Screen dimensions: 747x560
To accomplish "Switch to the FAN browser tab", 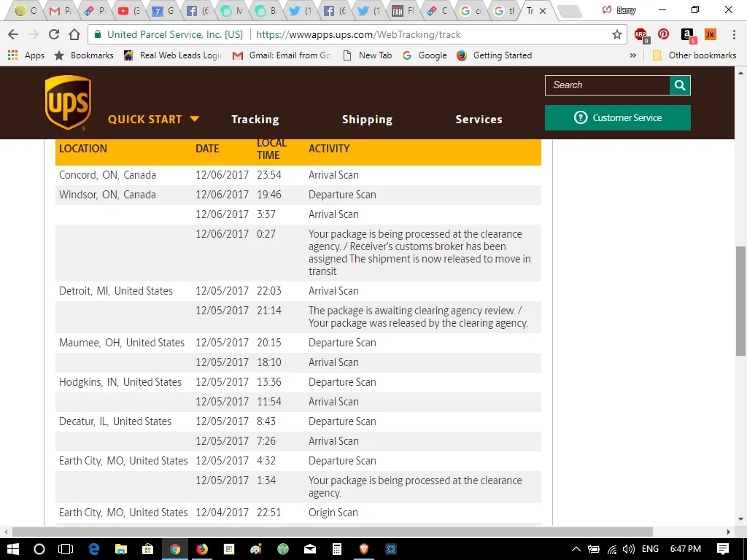I will pos(403,11).
